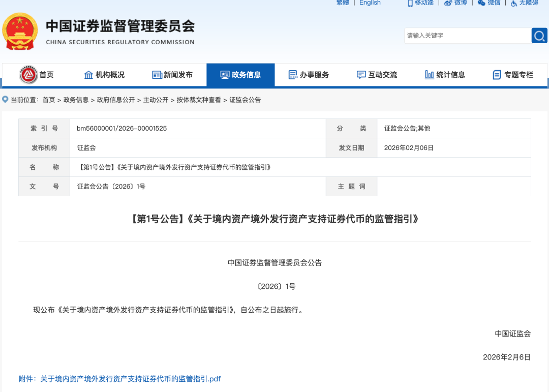Click the CSRC national emblem logo
The height and width of the screenshot is (392, 549).
tap(21, 31)
